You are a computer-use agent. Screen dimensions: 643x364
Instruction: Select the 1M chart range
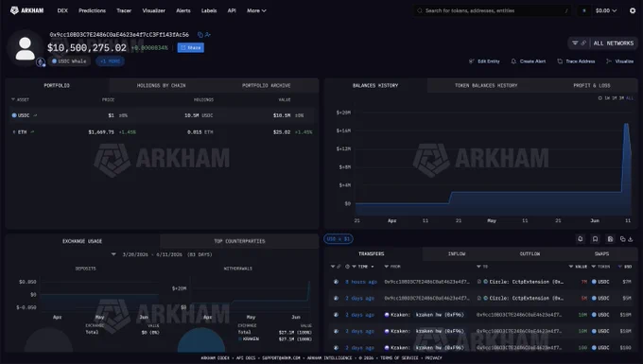615,98
